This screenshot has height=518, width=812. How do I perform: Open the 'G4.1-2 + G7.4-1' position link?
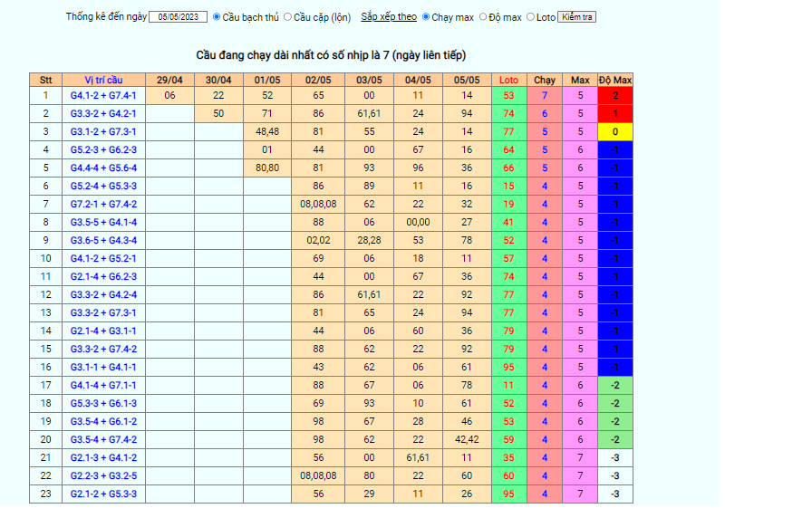(x=102, y=95)
